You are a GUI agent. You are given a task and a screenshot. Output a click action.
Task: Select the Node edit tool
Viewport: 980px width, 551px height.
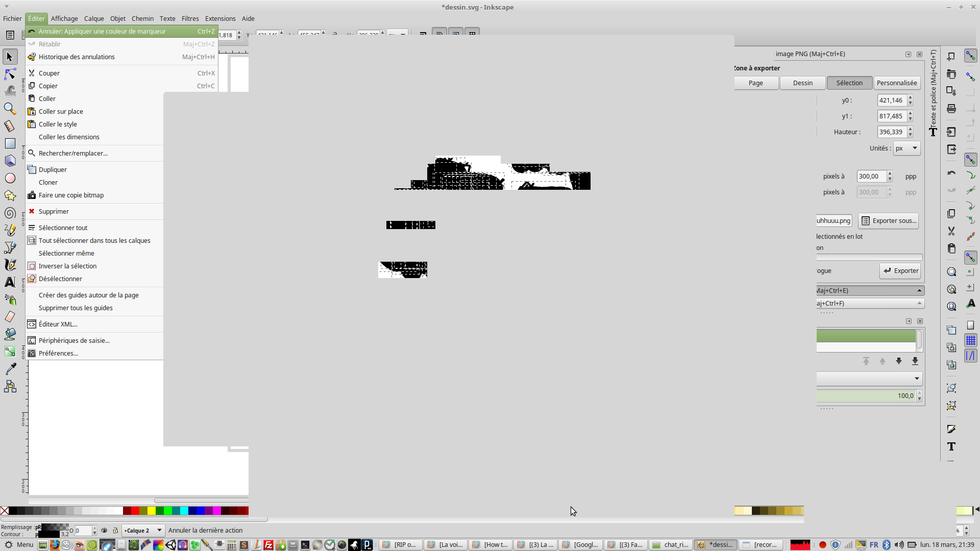coord(10,74)
